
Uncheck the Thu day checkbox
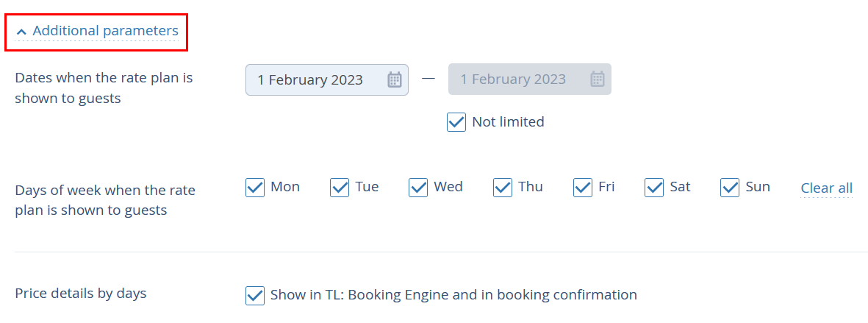[503, 188]
